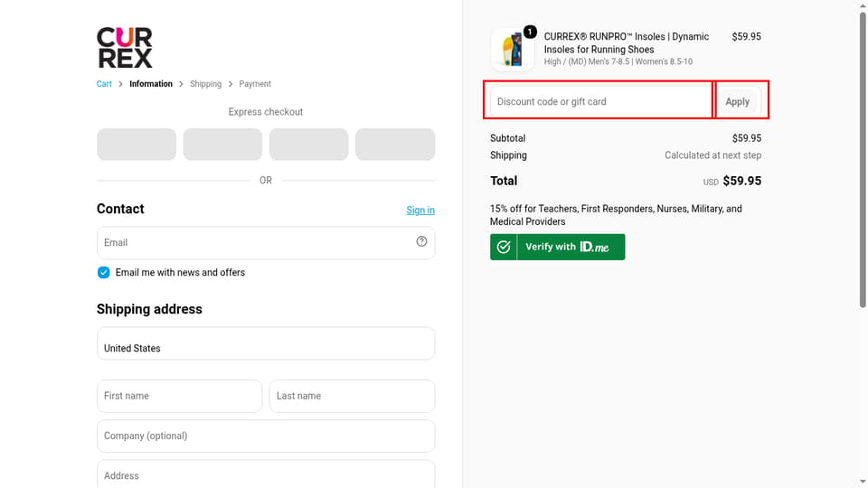Click the page vertical scrollbar
This screenshot has height=488, width=868.
pyautogui.click(x=863, y=161)
